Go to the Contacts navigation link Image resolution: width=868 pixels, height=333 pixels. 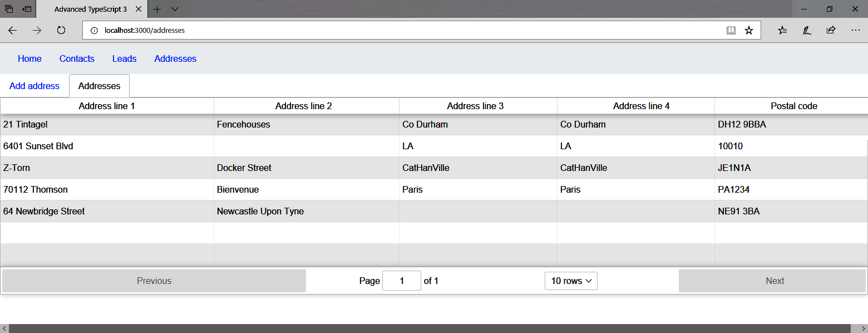coord(77,59)
